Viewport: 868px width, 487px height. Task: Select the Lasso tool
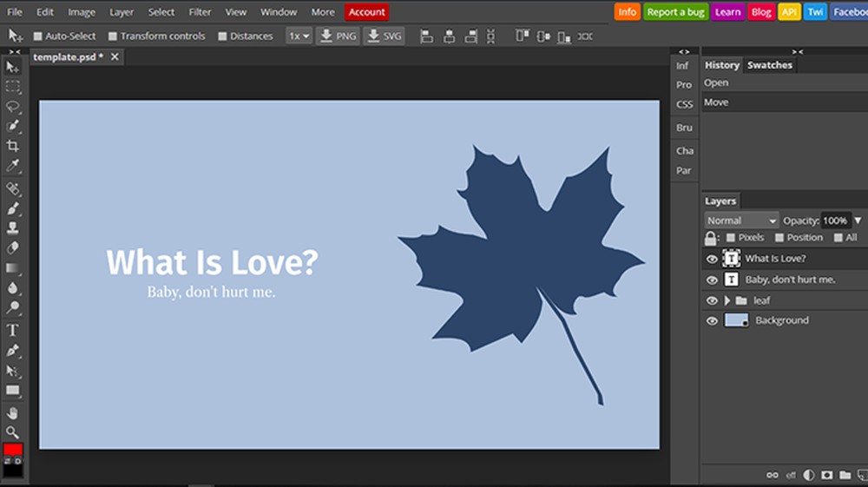(13, 107)
